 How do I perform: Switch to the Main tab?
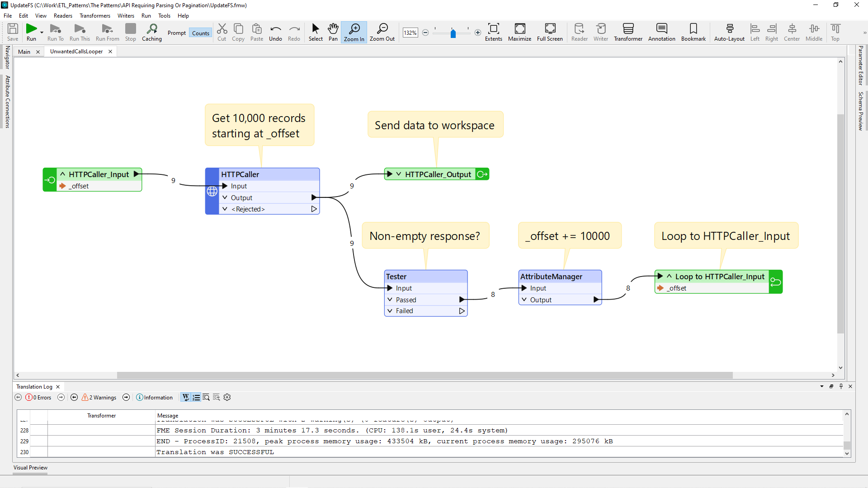pos(24,51)
